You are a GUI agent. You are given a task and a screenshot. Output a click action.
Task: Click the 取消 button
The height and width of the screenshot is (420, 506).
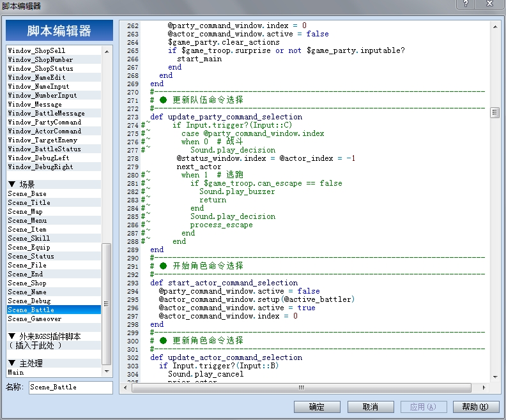tap(371, 407)
